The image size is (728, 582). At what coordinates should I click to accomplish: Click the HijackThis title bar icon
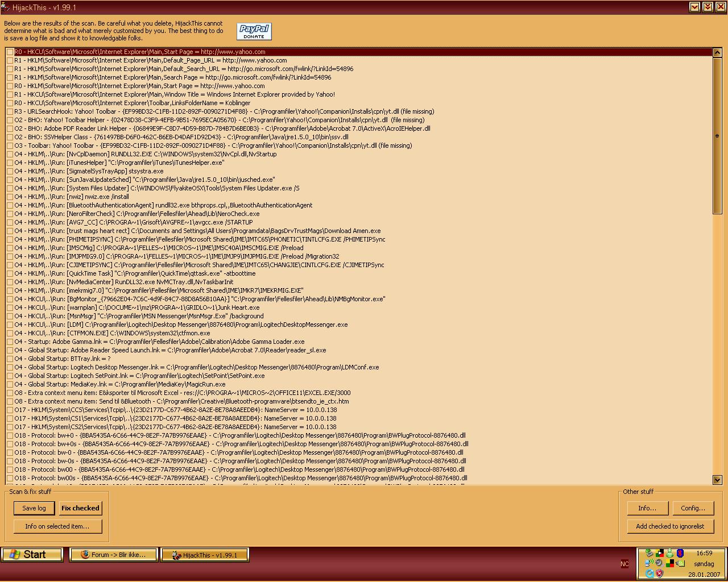click(5, 7)
